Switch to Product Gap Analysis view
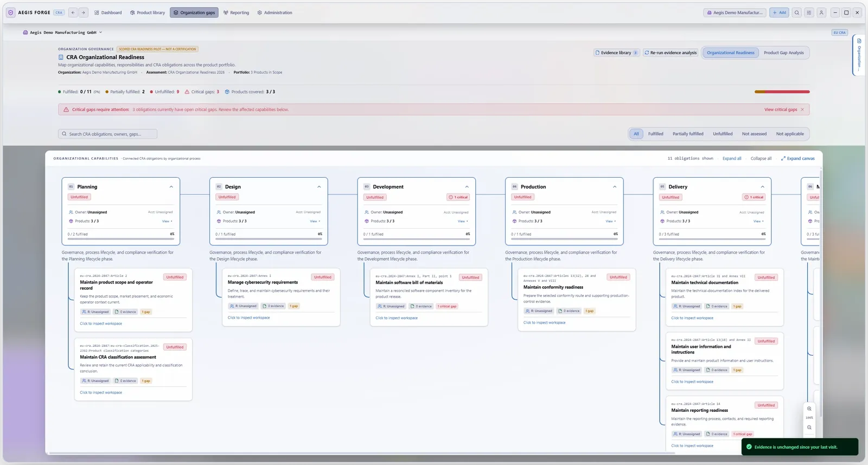Viewport: 868px width, 465px height. click(x=783, y=53)
